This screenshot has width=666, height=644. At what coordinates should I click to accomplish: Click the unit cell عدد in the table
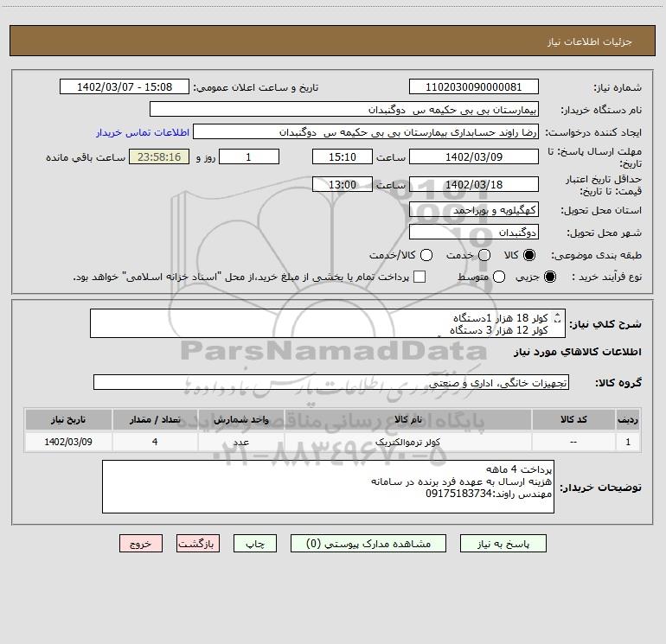click(x=240, y=442)
